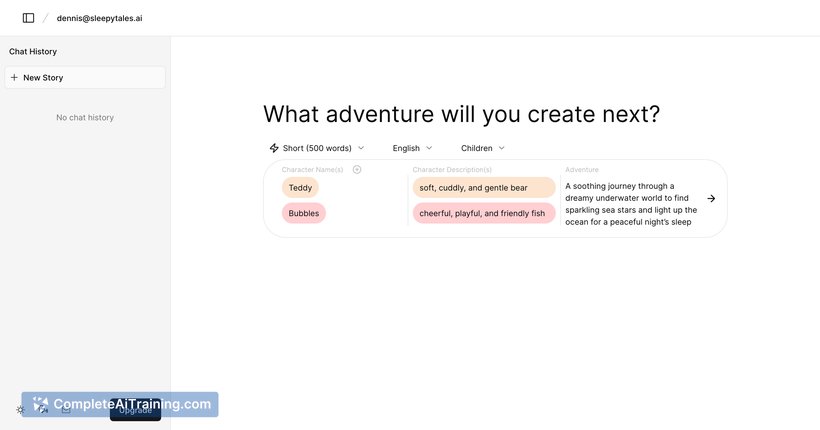Image resolution: width=820 pixels, height=430 pixels.
Task: Click the mail icon in the sidebar footer
Action: 66,410
